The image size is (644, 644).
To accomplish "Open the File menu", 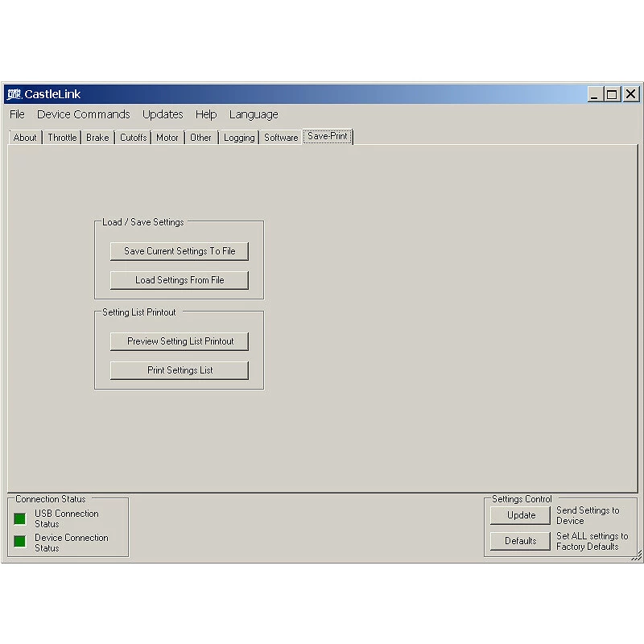I will (x=17, y=114).
